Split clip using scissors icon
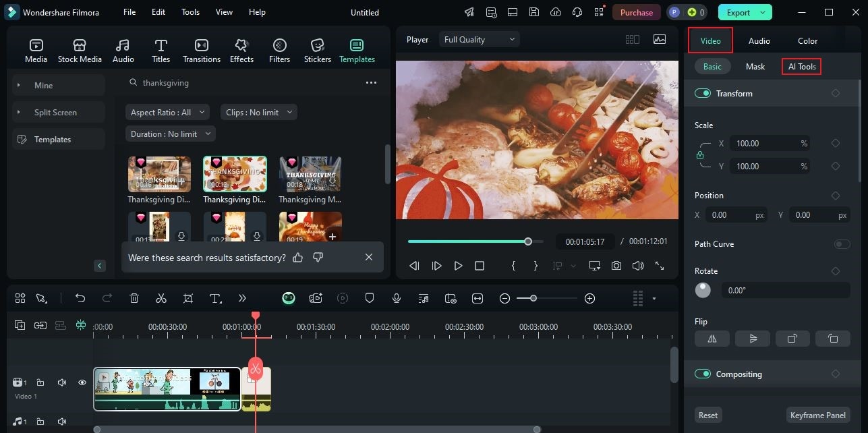 (x=161, y=298)
